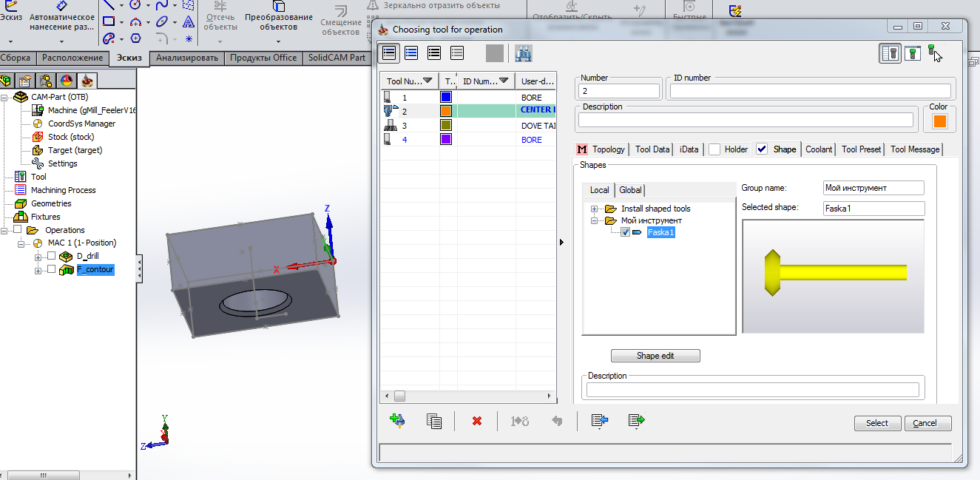This screenshot has height=480, width=980.
Task: Click the orange Color swatch
Action: click(x=940, y=121)
